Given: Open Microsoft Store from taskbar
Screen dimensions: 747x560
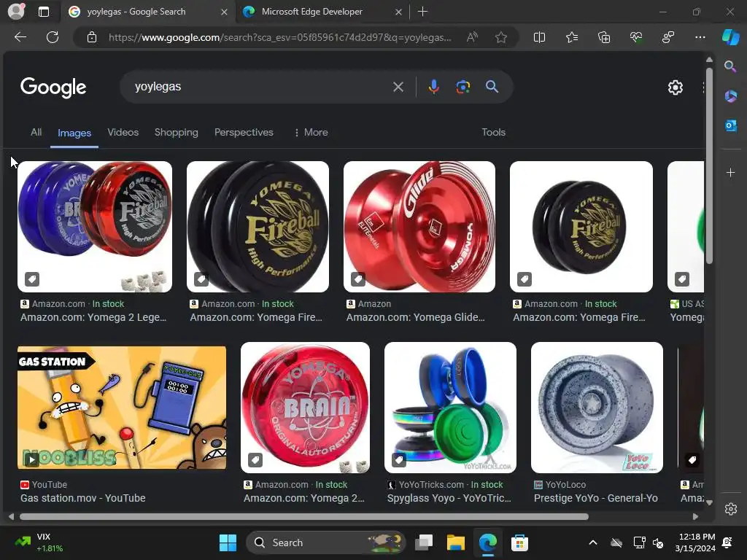Looking at the screenshot, I should (519, 542).
